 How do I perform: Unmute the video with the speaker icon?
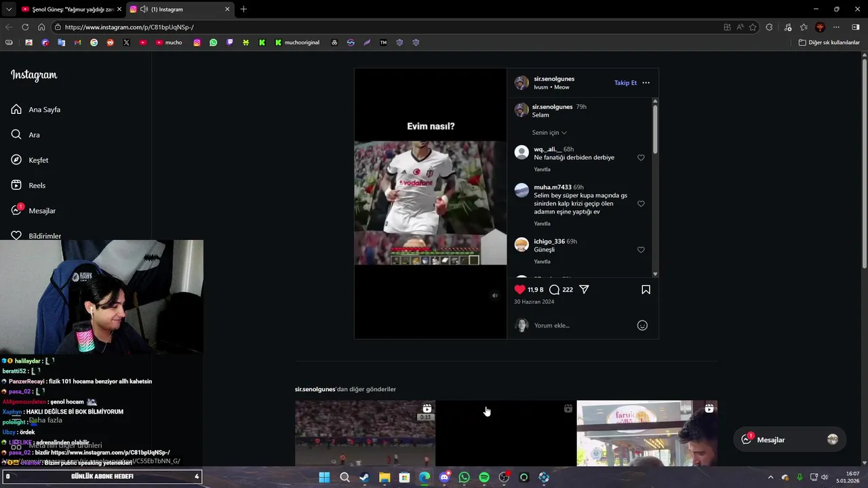494,296
